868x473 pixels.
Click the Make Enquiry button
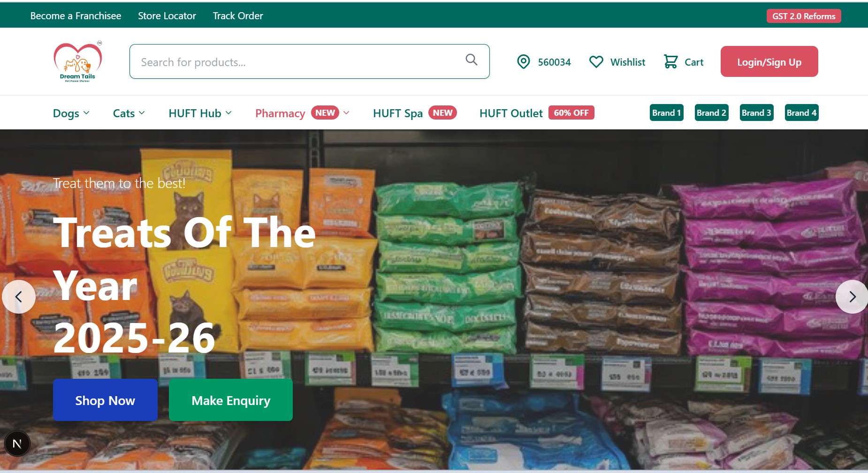pos(231,400)
